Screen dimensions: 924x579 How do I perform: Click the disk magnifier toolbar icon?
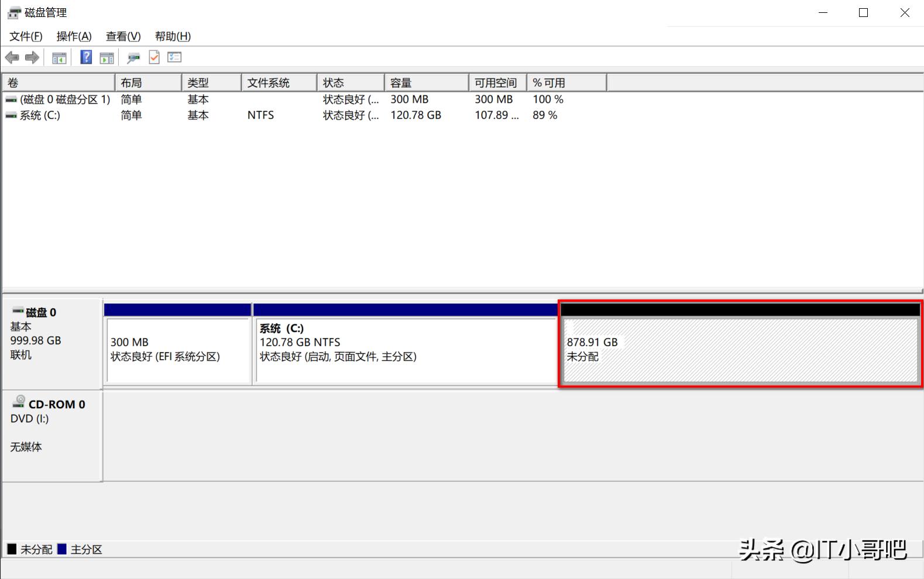[133, 57]
